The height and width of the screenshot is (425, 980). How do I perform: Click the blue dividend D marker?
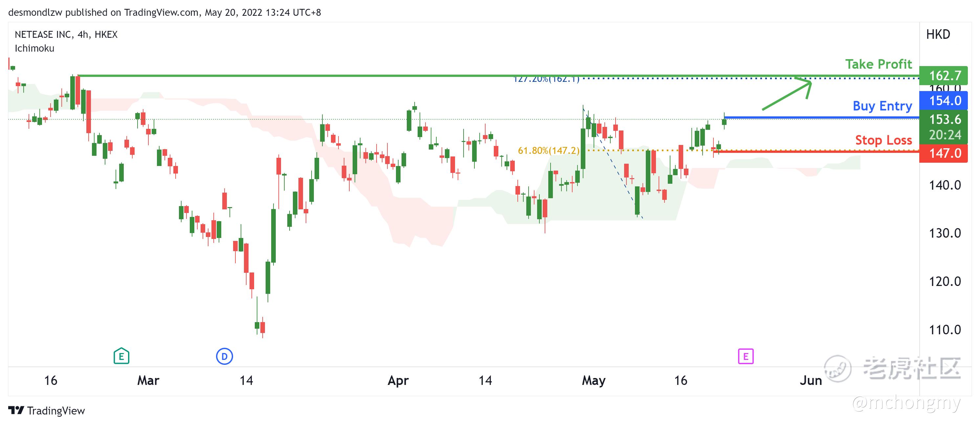pos(225,356)
